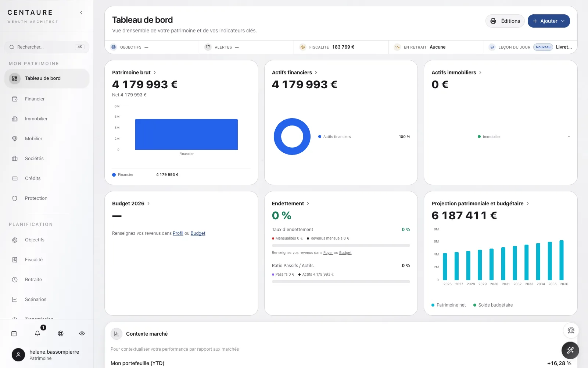
Task: Click the bug report icon
Action: [571, 330]
